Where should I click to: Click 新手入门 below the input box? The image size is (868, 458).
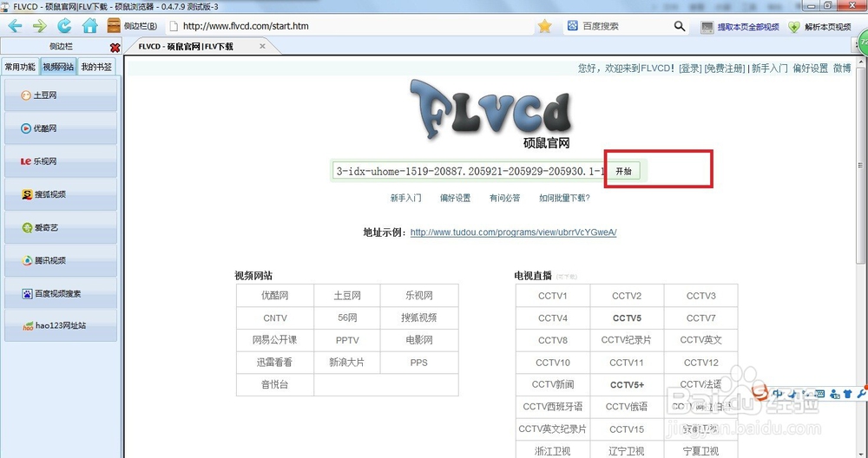[x=405, y=198]
